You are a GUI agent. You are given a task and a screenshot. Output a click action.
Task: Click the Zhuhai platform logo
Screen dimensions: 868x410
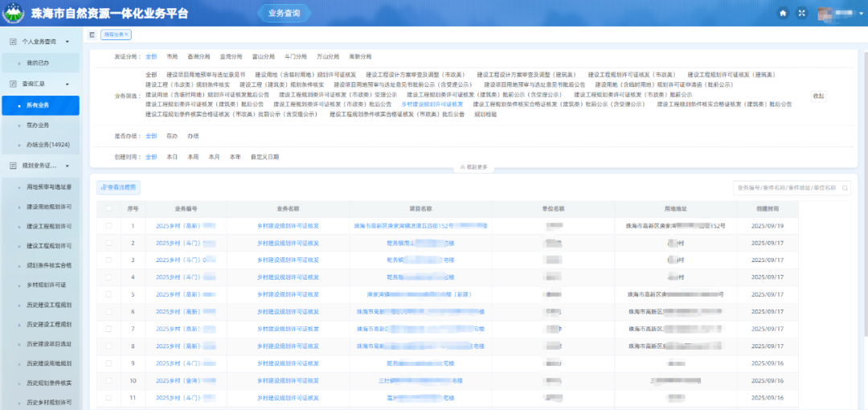(x=12, y=13)
